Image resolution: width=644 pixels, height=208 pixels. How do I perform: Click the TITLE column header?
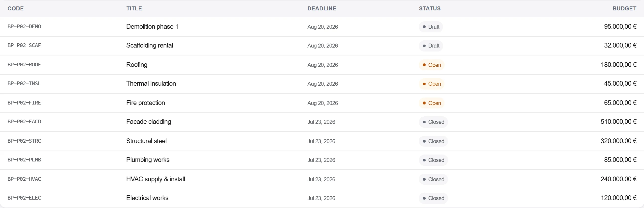point(134,8)
